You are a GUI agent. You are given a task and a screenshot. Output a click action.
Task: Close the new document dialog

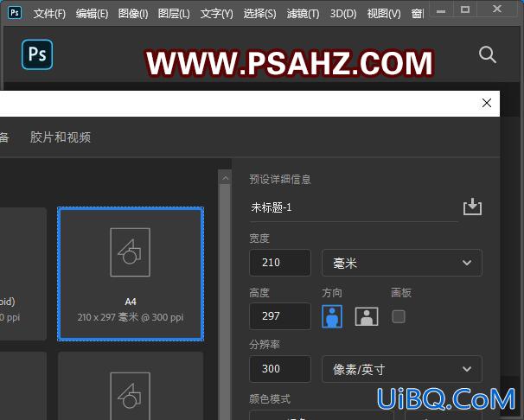pyautogui.click(x=487, y=103)
